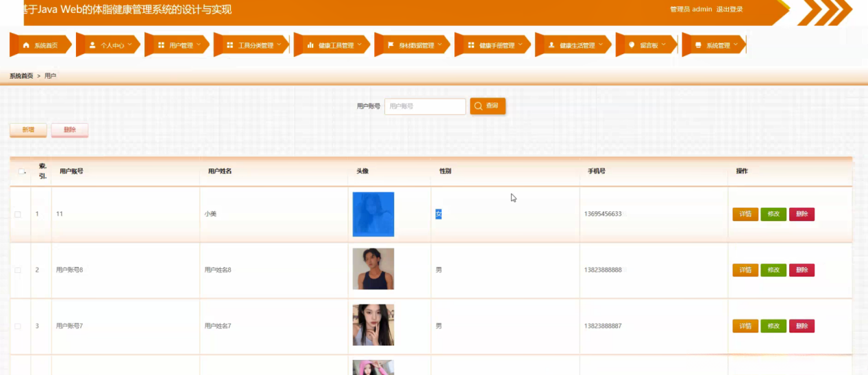This screenshot has height=375, width=868.
Task: Open 详情 for 用户账号7
Action: coord(745,326)
